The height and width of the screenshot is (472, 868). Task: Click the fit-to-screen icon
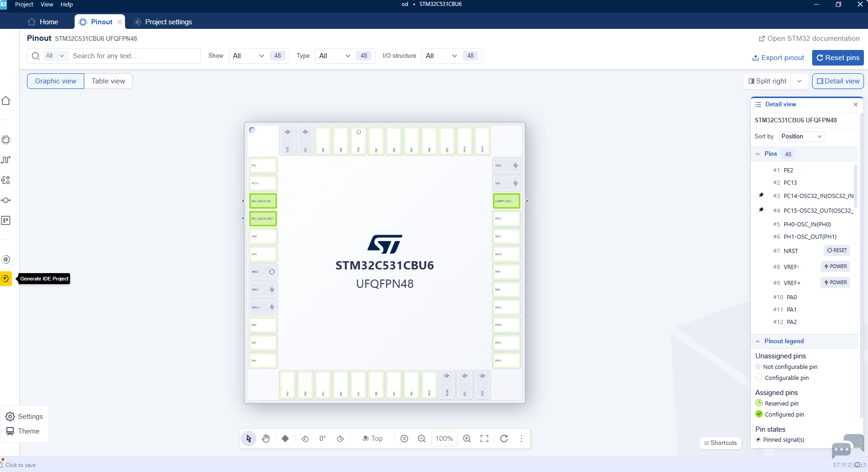tap(484, 439)
